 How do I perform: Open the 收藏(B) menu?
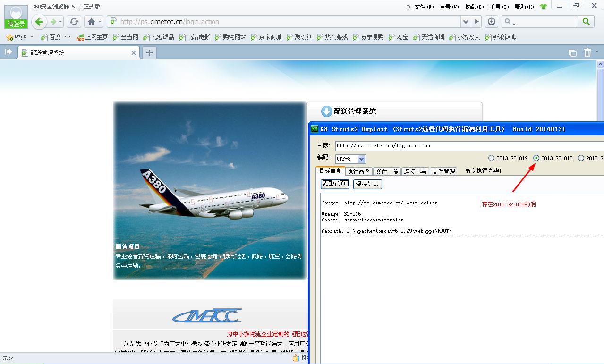(x=474, y=7)
